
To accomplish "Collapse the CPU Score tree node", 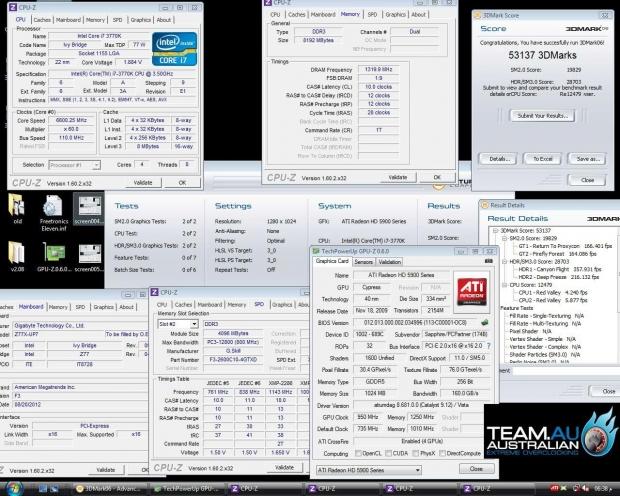I will tap(505, 285).
